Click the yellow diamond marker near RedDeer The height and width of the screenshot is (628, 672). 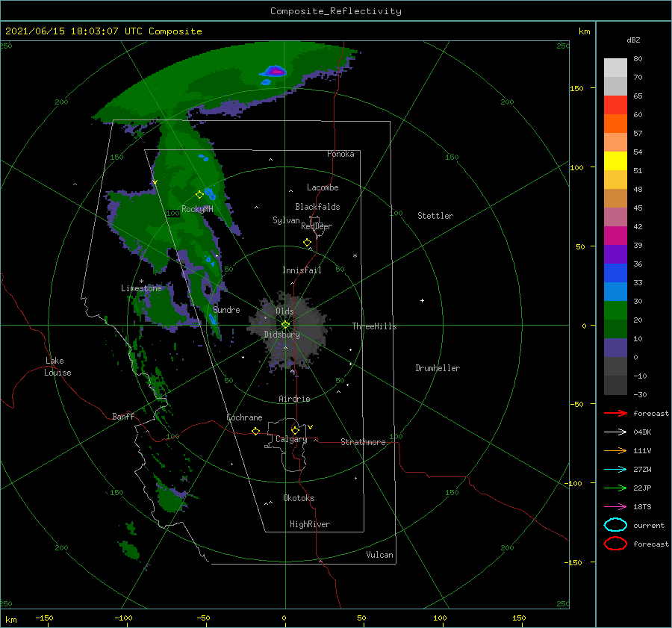pyautogui.click(x=308, y=242)
